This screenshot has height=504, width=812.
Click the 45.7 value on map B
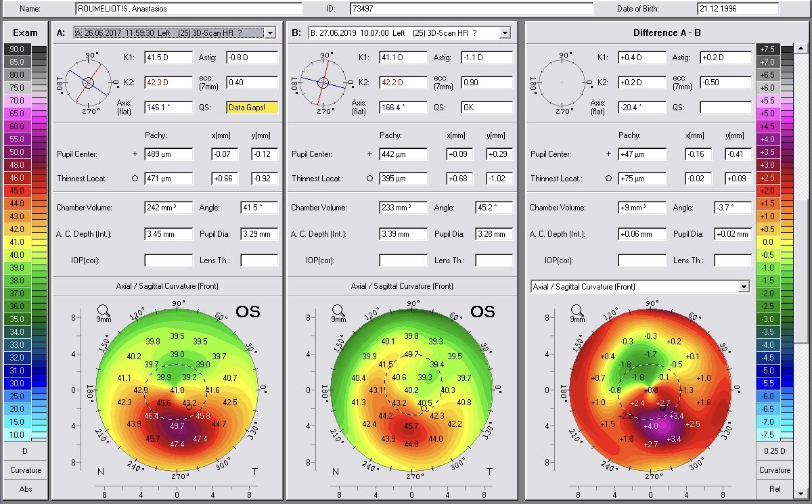411,426
